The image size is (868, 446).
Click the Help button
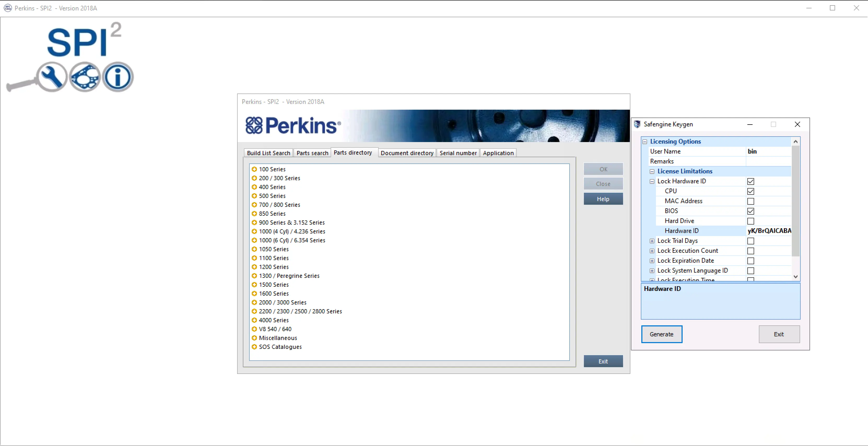tap(603, 199)
